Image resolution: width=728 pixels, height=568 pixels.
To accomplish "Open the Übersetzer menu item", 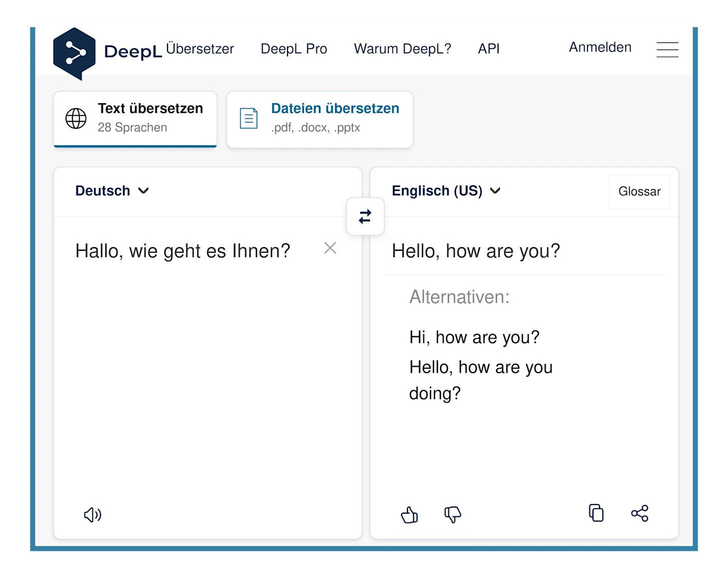I will [200, 48].
